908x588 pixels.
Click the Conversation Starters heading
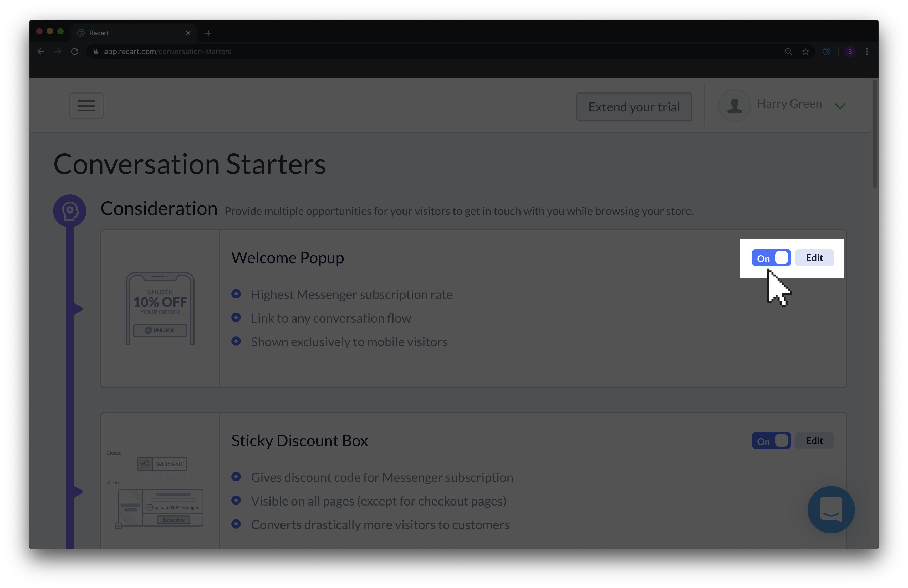coord(190,164)
